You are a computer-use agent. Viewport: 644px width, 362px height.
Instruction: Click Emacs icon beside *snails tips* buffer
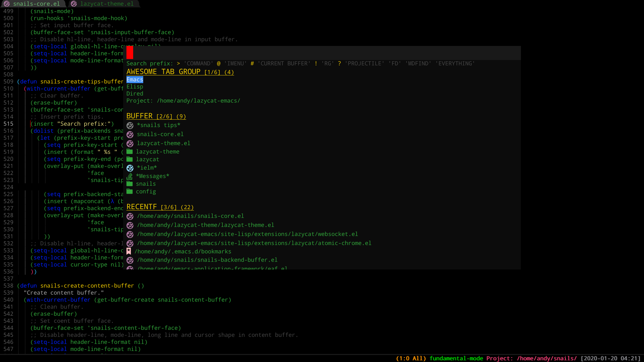pos(130,125)
